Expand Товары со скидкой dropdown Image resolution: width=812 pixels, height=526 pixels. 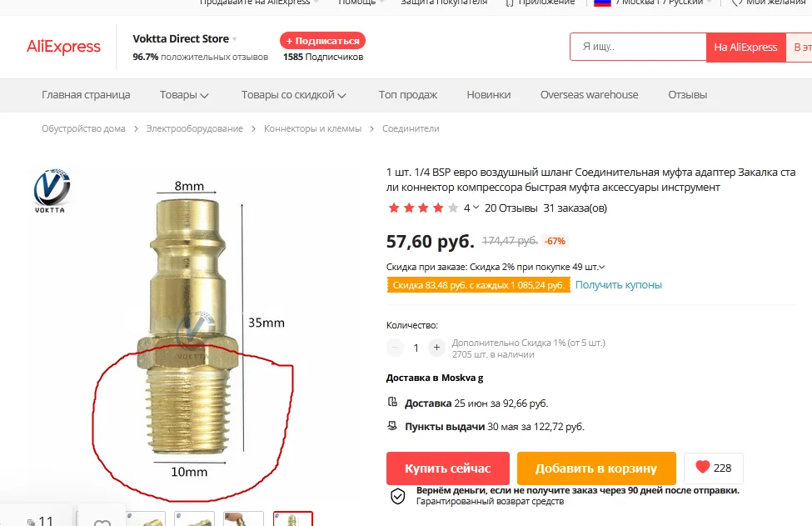click(x=341, y=95)
